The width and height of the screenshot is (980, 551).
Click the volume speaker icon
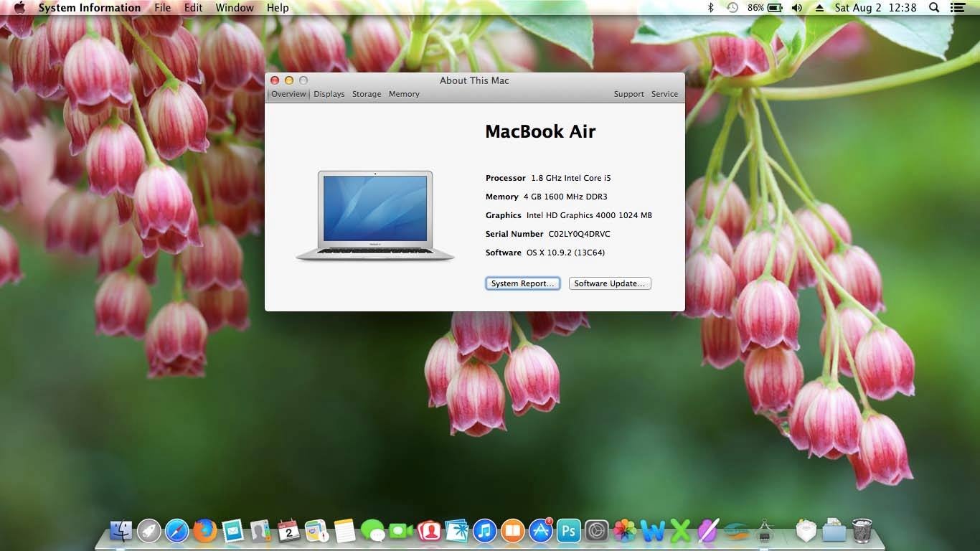(797, 8)
